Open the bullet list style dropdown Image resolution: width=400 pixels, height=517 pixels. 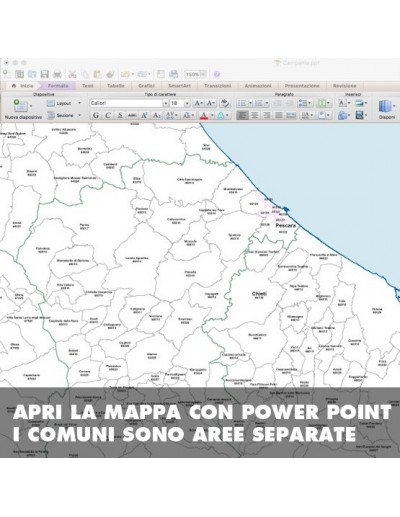(250, 103)
